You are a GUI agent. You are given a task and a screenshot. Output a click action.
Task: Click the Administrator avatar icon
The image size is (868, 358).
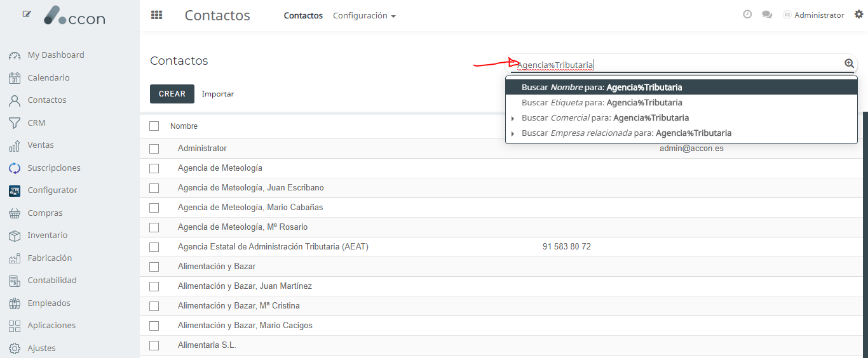coord(787,15)
